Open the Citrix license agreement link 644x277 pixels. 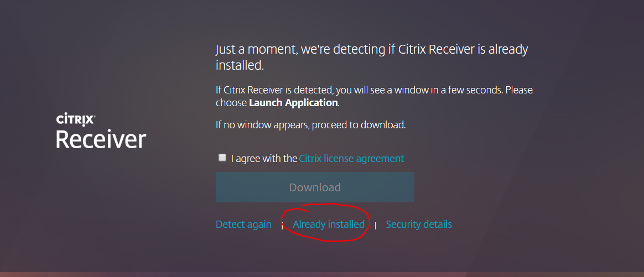point(351,158)
